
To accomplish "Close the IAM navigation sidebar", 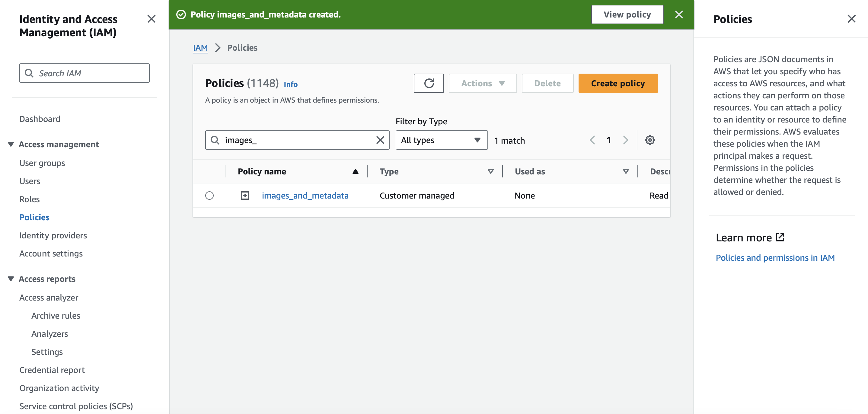I will pyautogui.click(x=151, y=19).
